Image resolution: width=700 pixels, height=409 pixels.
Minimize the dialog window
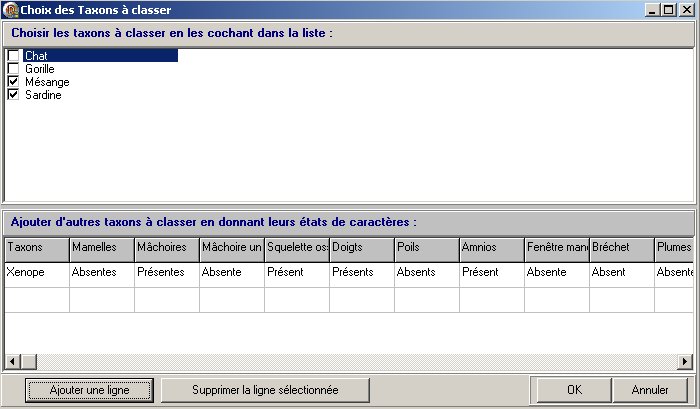pyautogui.click(x=653, y=10)
